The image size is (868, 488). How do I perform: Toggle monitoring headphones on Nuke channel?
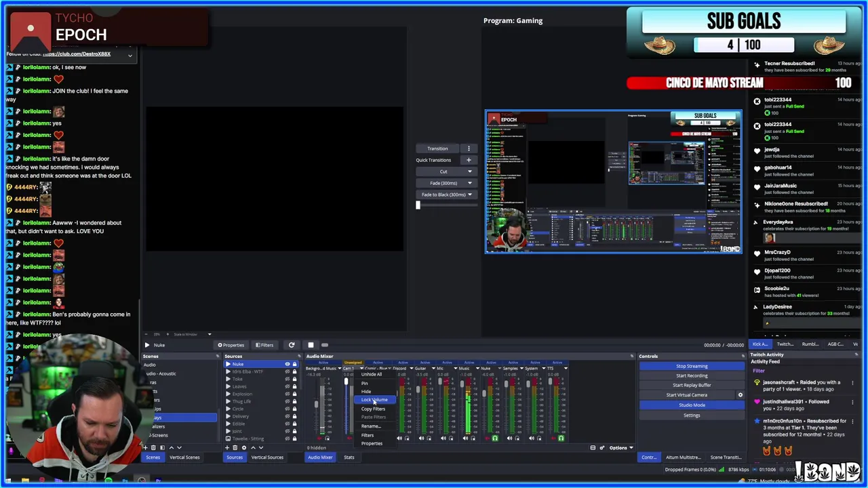495,438
